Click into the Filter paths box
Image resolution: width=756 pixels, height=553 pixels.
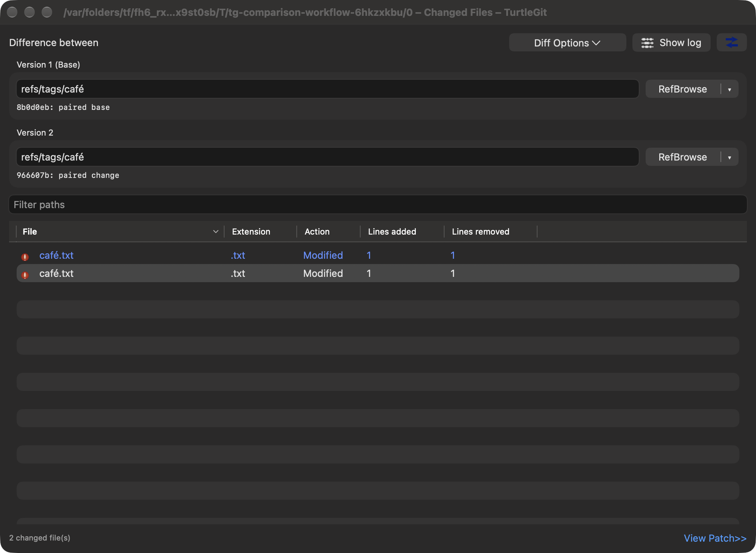(x=378, y=204)
